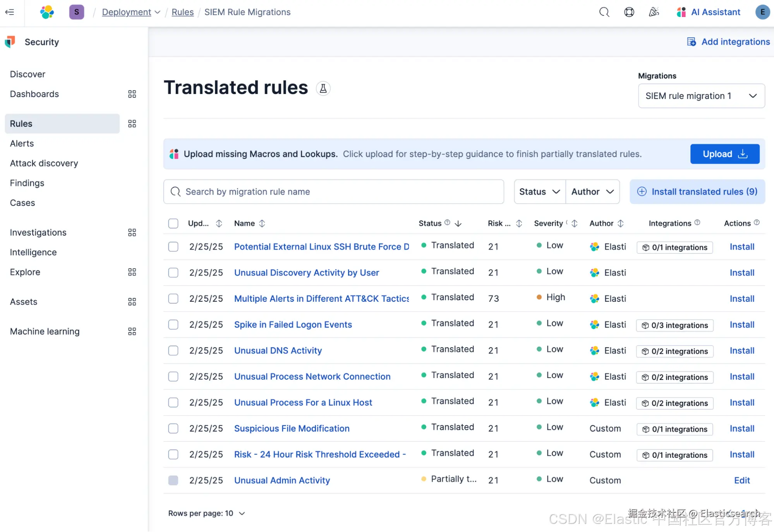Check the Unusual DNS Activity row
774x532 pixels.
173,351
